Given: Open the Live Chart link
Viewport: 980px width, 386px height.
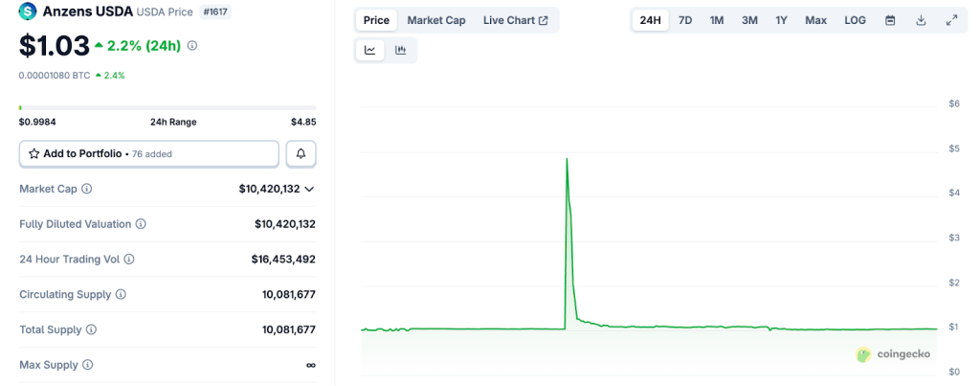Looking at the screenshot, I should tap(515, 20).
